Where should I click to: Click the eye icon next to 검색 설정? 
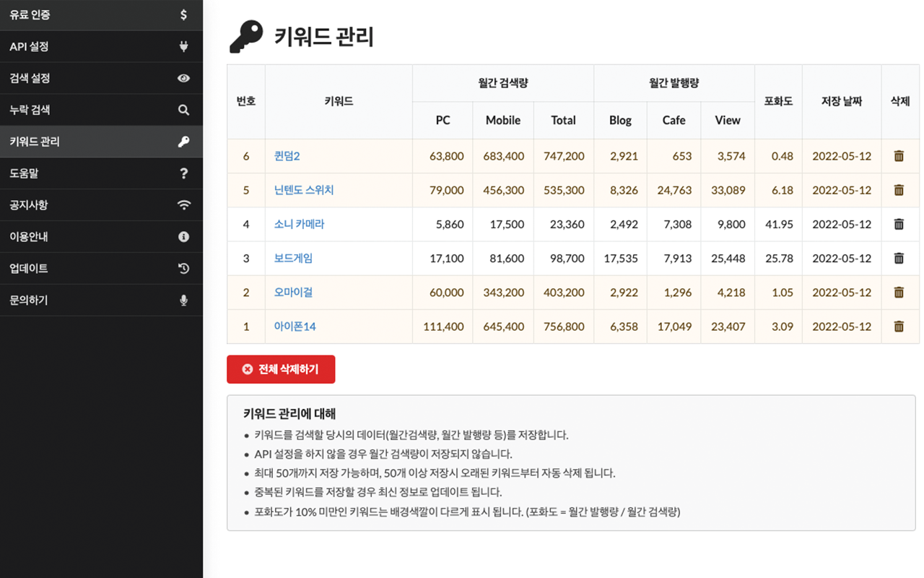click(x=183, y=78)
